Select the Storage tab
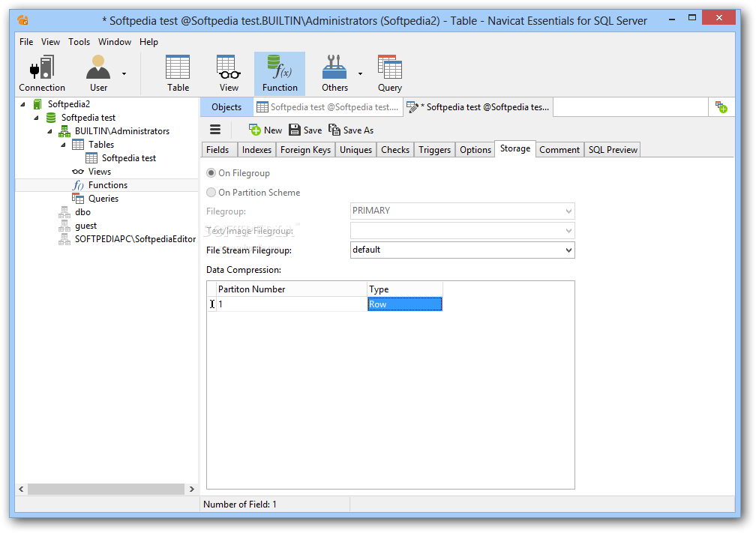The image size is (756, 533). tap(515, 149)
